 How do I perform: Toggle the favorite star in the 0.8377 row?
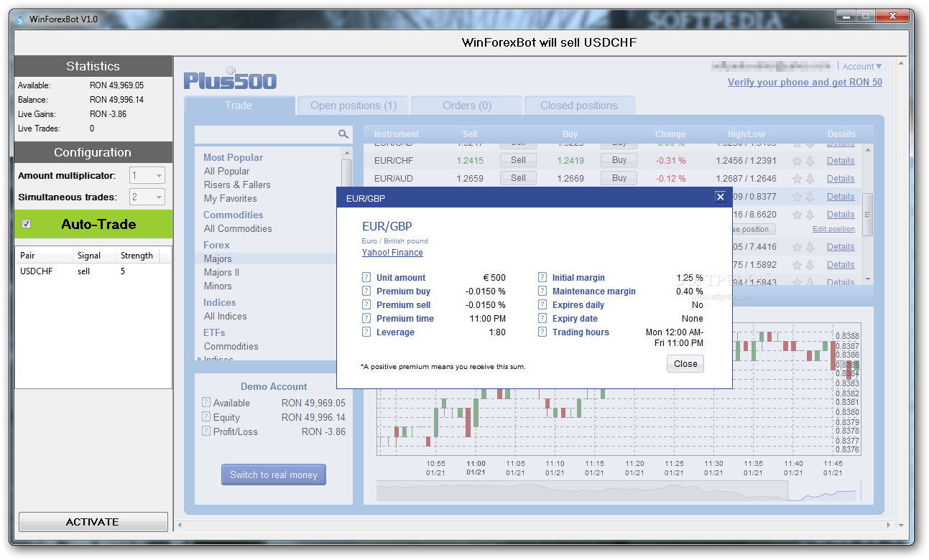797,197
